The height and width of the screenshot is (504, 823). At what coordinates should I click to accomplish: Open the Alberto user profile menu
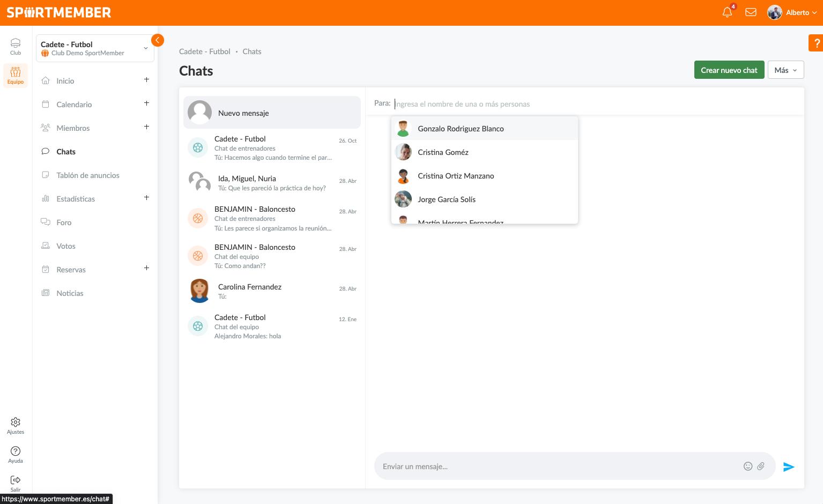click(x=792, y=12)
